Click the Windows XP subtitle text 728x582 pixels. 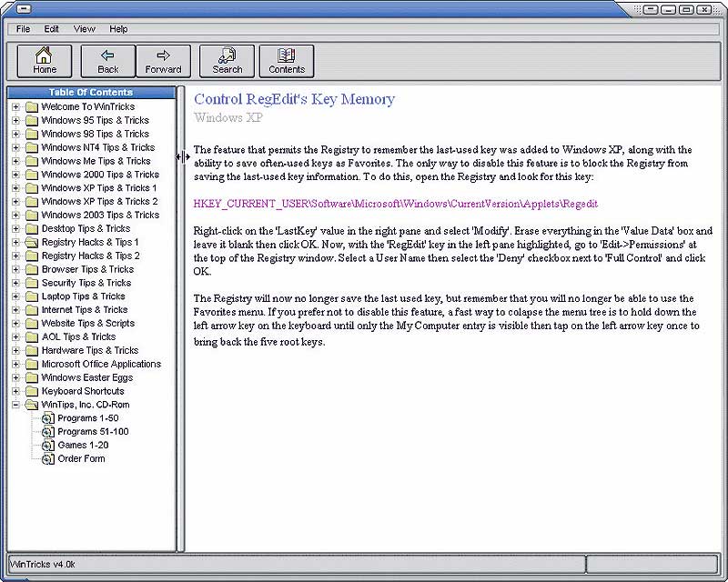(x=228, y=117)
